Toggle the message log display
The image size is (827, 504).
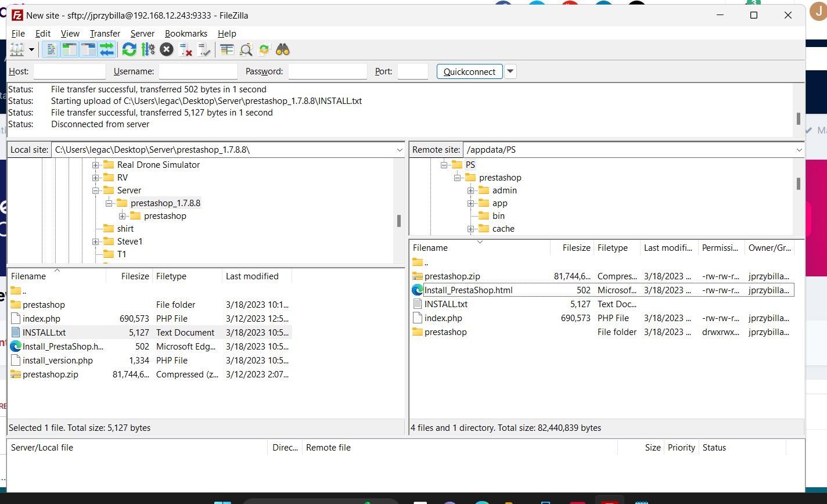(51, 50)
